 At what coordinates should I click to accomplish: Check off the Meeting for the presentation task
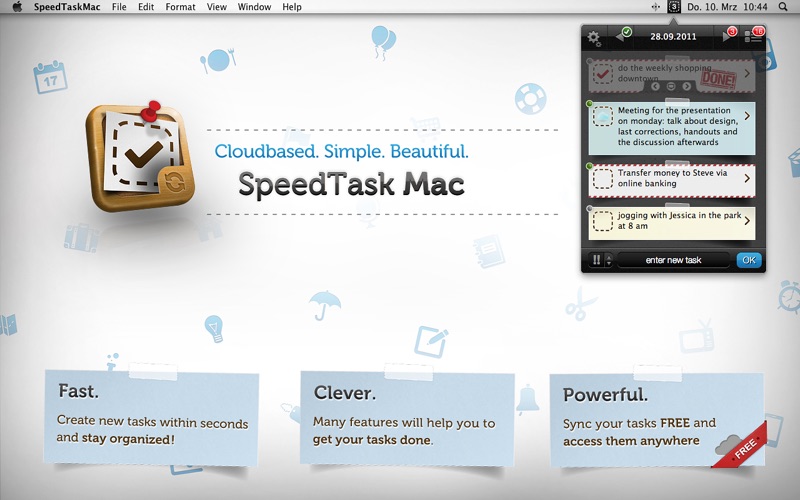click(603, 117)
